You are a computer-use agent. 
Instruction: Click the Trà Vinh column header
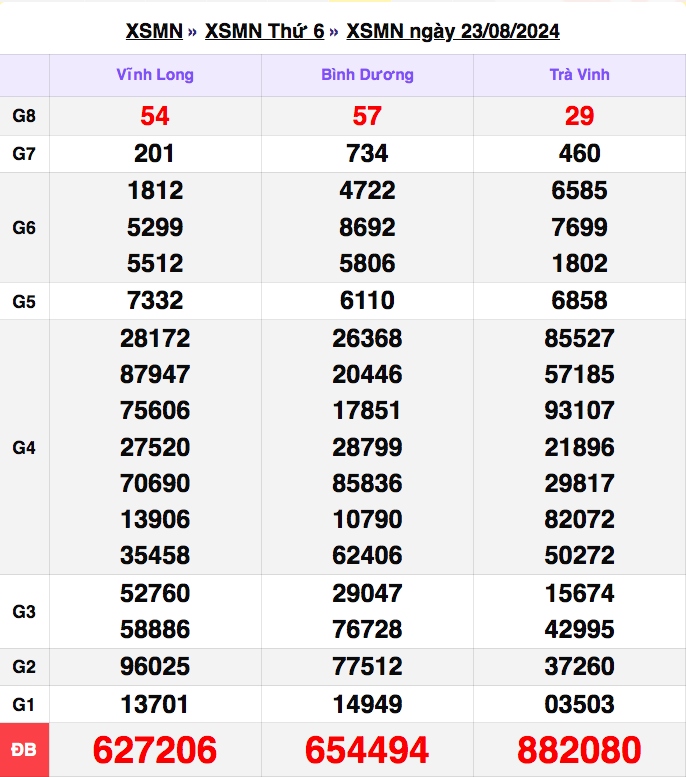click(579, 74)
